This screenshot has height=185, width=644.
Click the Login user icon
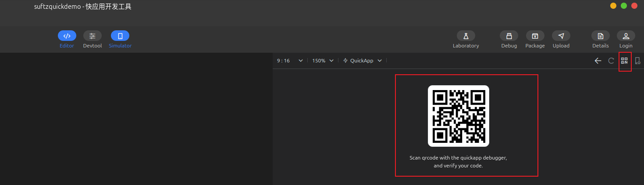tap(626, 36)
